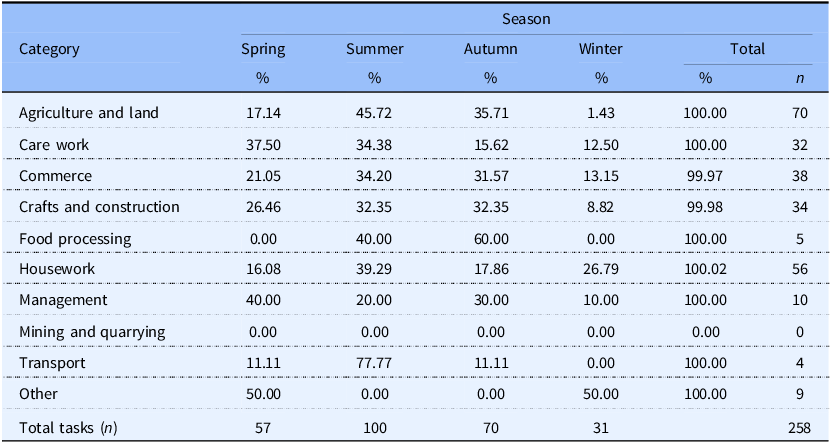Select the 77.77 Transport summer value
Screen dimensions: 831x443
tap(375, 363)
